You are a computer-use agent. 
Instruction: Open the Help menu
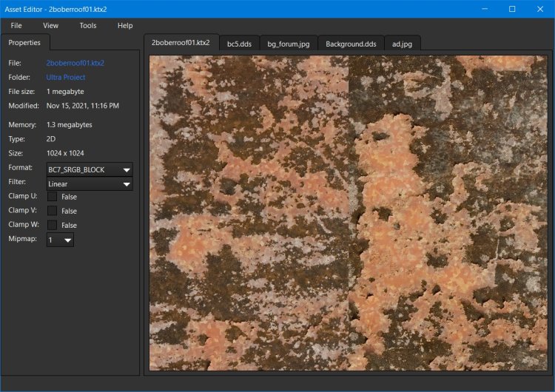tap(125, 25)
